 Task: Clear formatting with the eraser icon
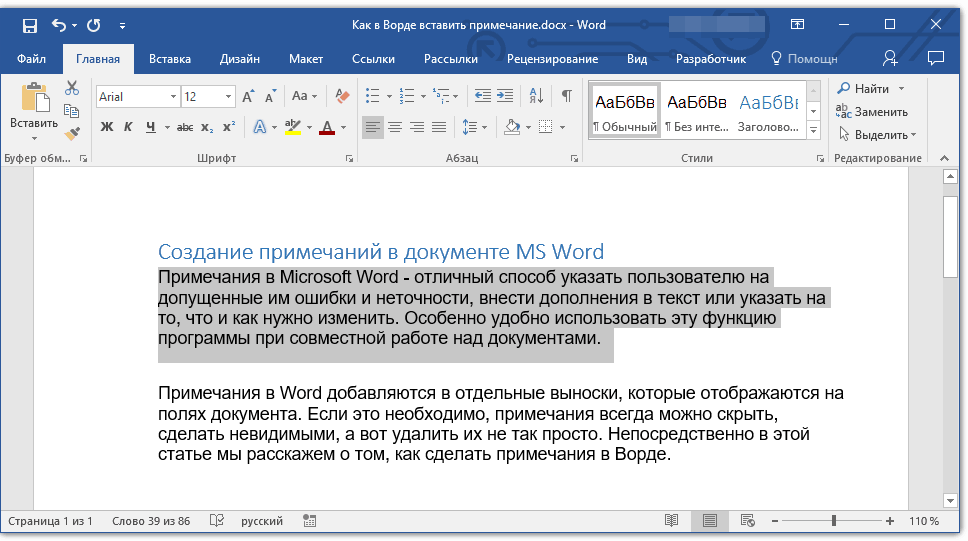pos(342,97)
